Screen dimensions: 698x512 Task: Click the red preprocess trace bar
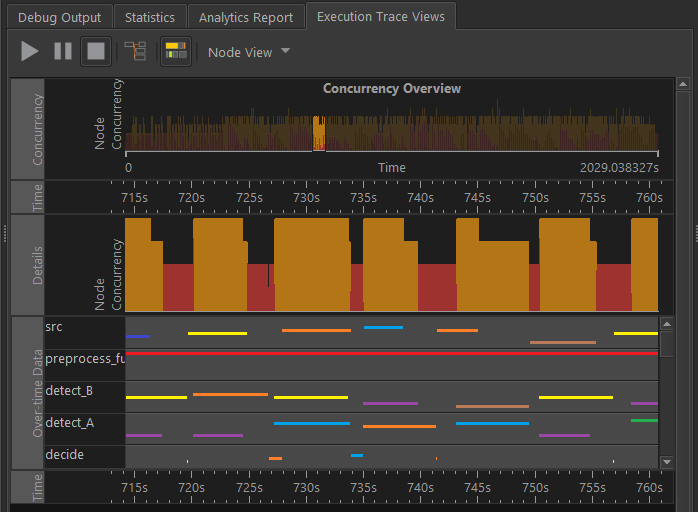pyautogui.click(x=390, y=353)
